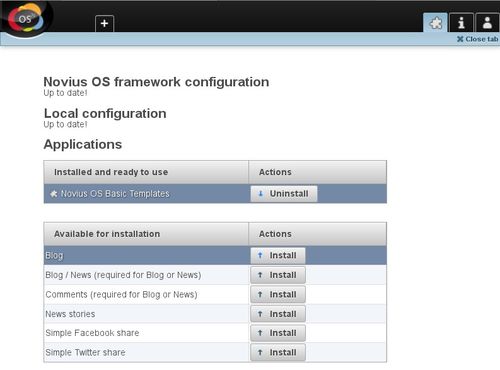Install Blog / News application

click(278, 275)
